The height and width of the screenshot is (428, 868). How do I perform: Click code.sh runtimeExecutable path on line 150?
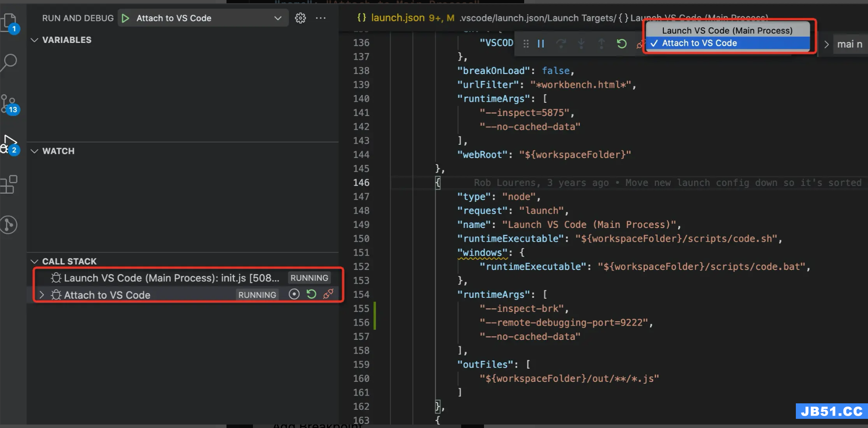click(676, 239)
